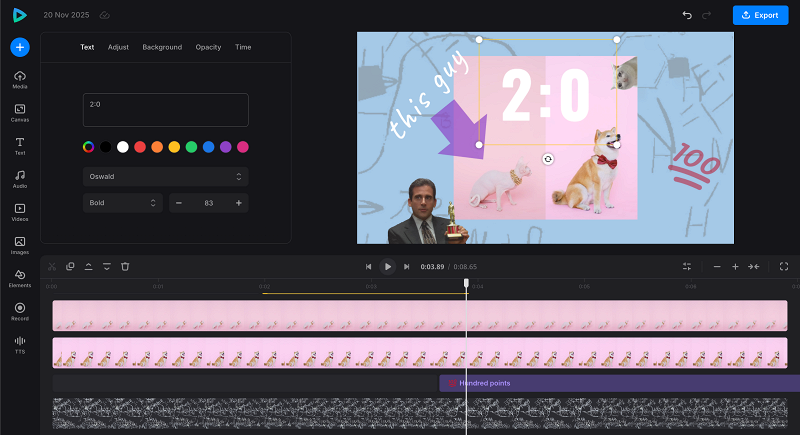Viewport: 800px width, 435px height.
Task: Open the Text tool in sidebar
Action: (20, 146)
